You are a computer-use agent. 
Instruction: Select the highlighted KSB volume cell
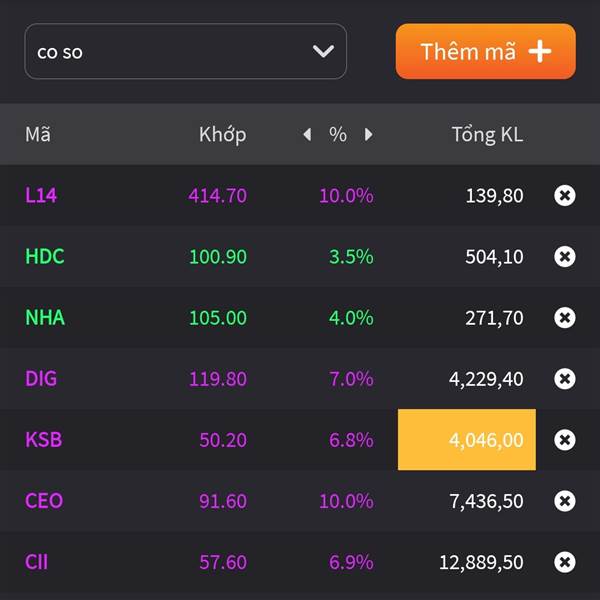[x=467, y=440]
